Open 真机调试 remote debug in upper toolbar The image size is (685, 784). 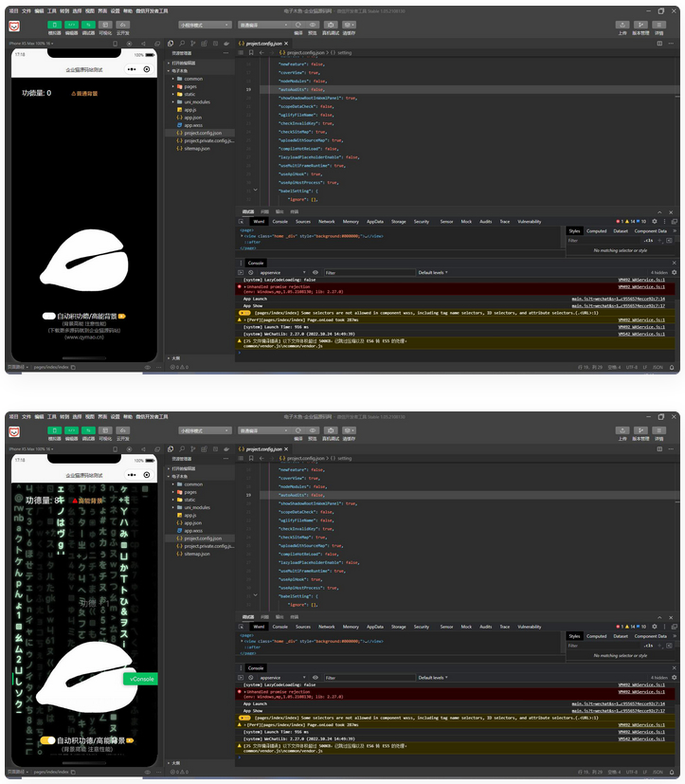point(331,26)
